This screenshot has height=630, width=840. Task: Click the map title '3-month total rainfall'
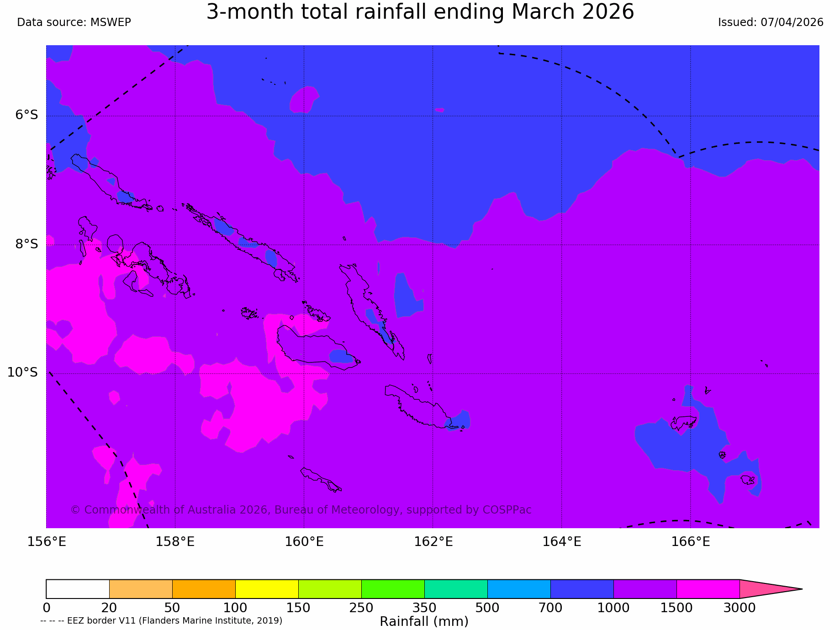click(x=420, y=12)
